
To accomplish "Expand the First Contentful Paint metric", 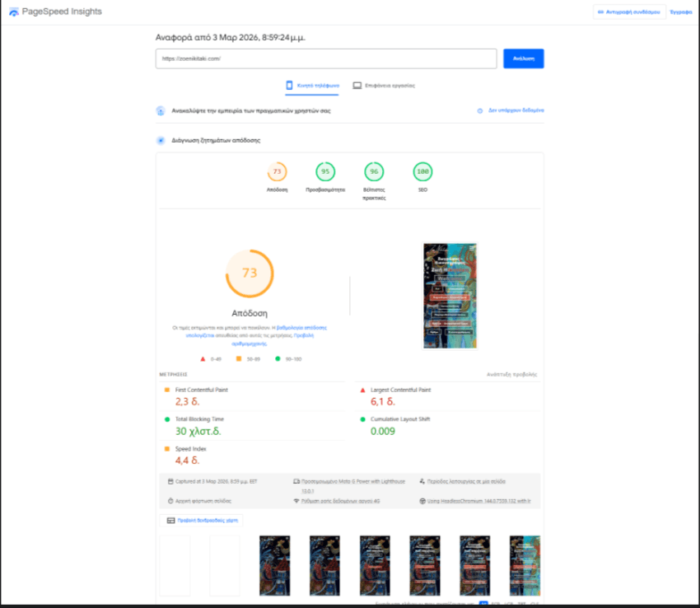I will click(x=202, y=390).
